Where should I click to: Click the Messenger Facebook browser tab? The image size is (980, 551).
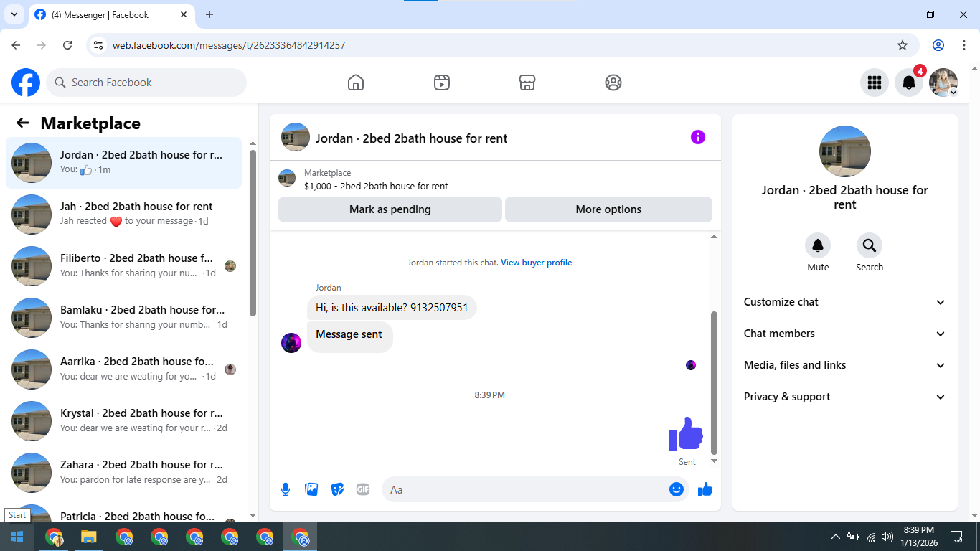(110, 14)
